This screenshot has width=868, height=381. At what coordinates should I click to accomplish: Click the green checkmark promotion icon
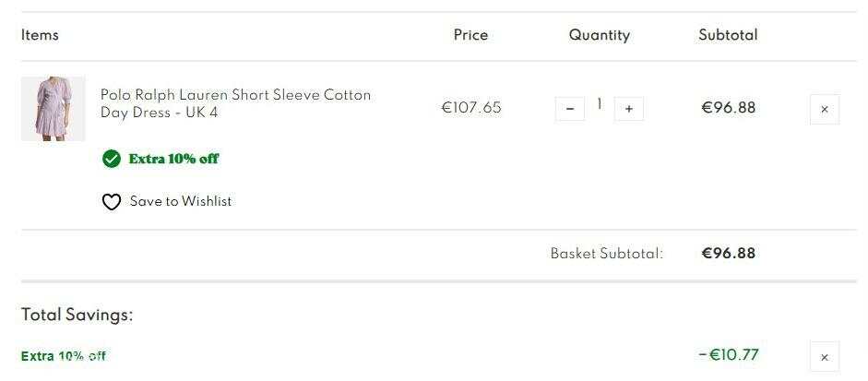pos(112,159)
